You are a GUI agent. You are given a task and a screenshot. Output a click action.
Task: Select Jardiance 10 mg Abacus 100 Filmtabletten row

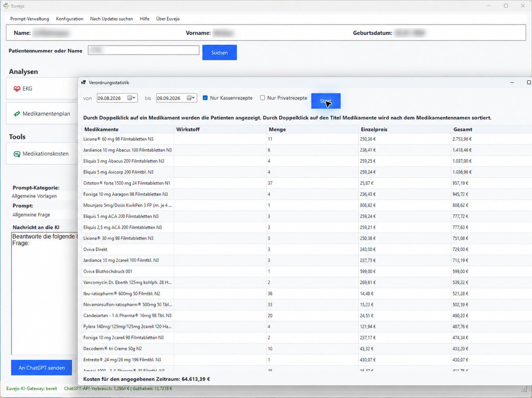pyautogui.click(x=306, y=150)
